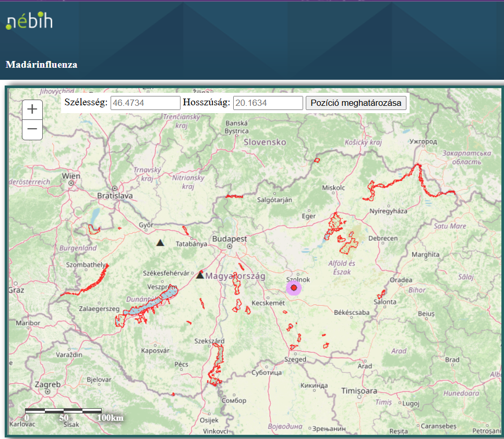Zoom out on the map
This screenshot has width=504, height=439.
pos(32,129)
